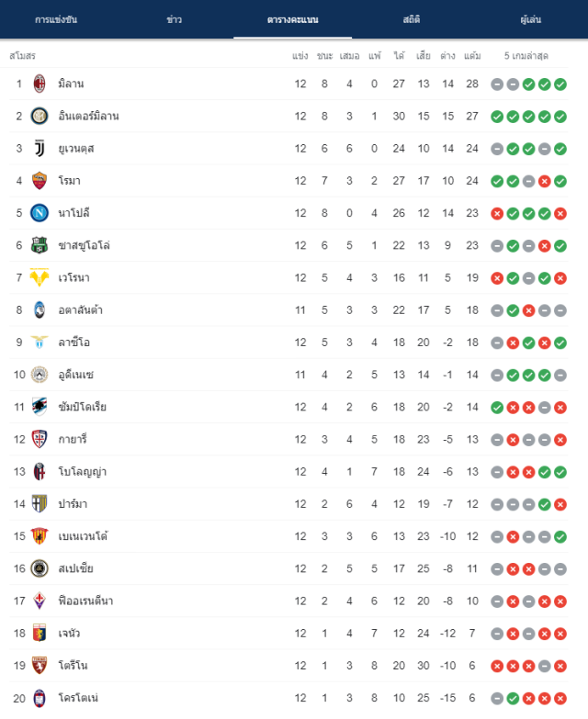Click the Juventus logo icon

40,149
